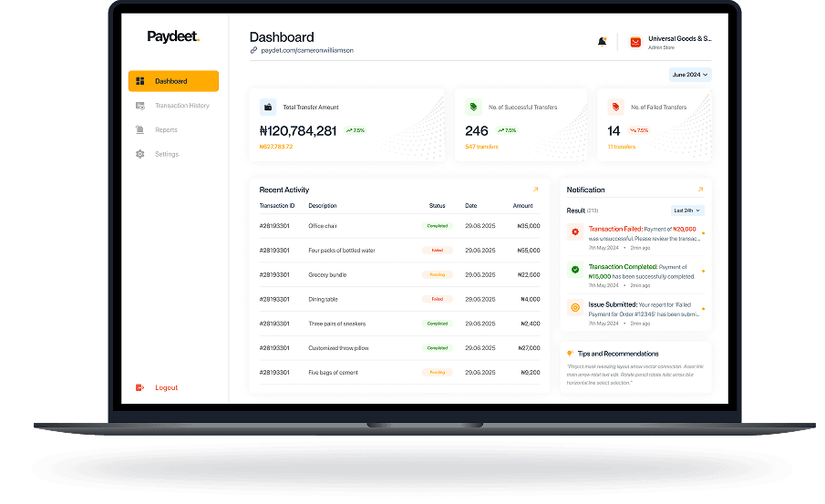Viewport: 825px width, 504px height.
Task: Click the Description column header
Action: point(323,206)
